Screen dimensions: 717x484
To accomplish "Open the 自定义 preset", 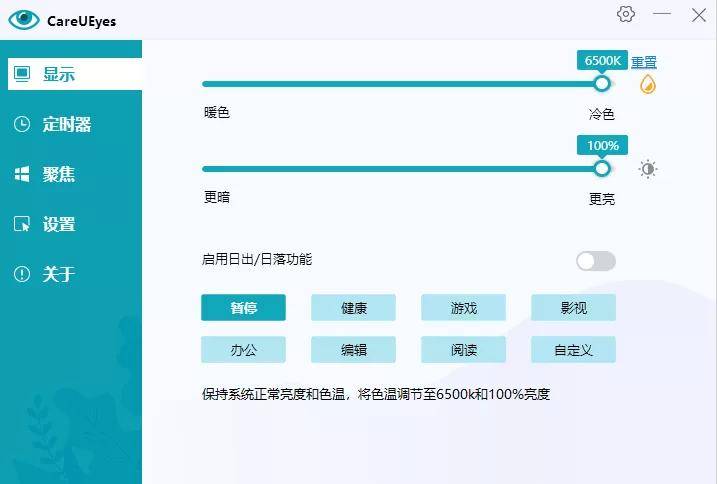I will tap(573, 350).
